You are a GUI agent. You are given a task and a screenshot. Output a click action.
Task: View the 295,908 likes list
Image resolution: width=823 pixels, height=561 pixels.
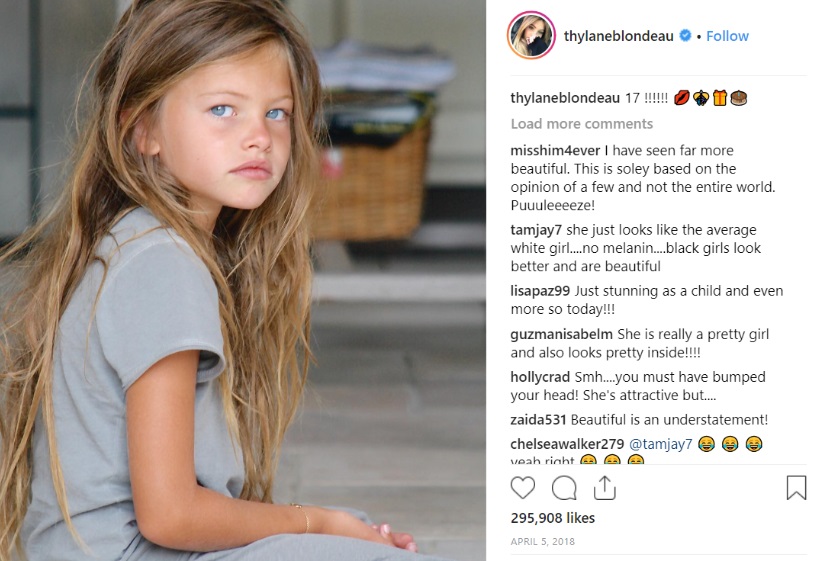pyautogui.click(x=553, y=518)
